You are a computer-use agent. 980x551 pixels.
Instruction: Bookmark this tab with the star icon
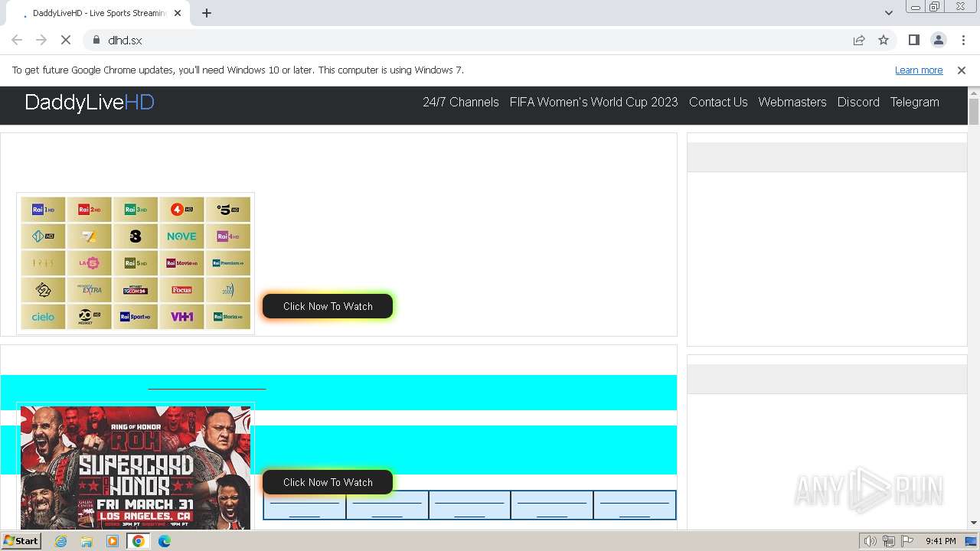[x=884, y=40]
